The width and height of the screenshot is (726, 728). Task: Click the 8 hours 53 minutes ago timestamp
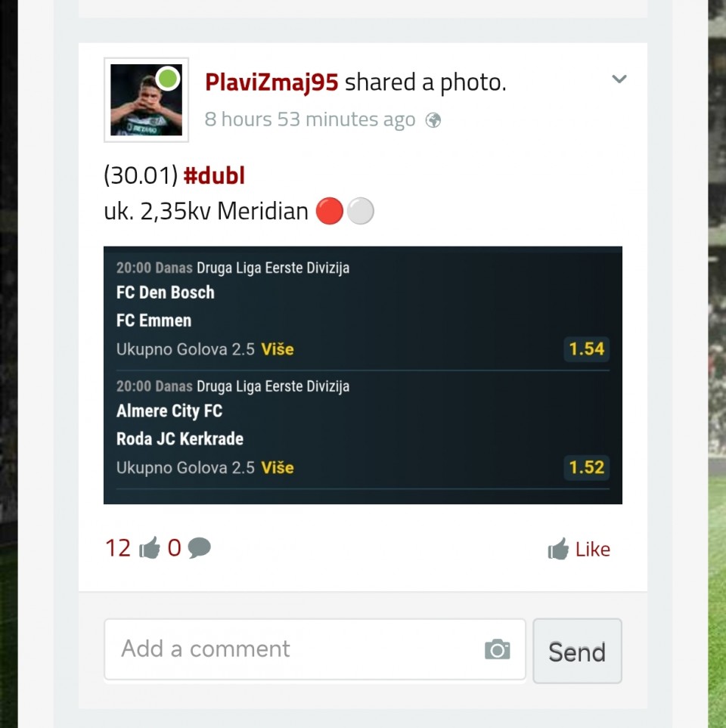[x=310, y=119]
